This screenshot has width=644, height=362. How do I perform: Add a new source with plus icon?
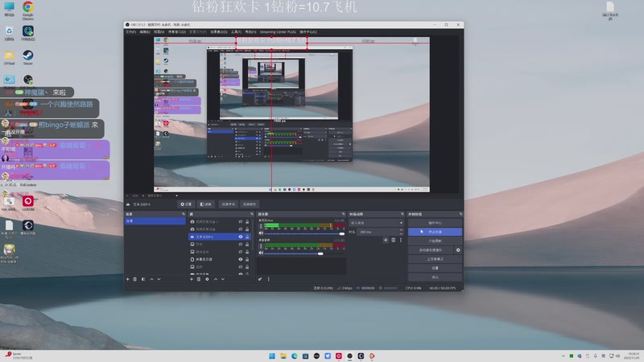[192, 279]
